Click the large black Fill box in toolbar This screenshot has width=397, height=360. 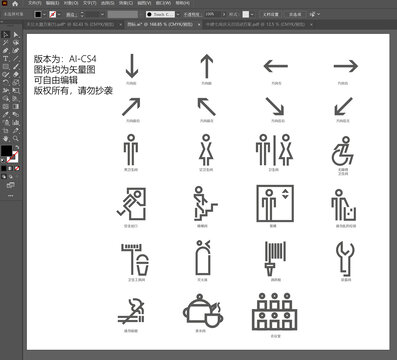point(6,151)
